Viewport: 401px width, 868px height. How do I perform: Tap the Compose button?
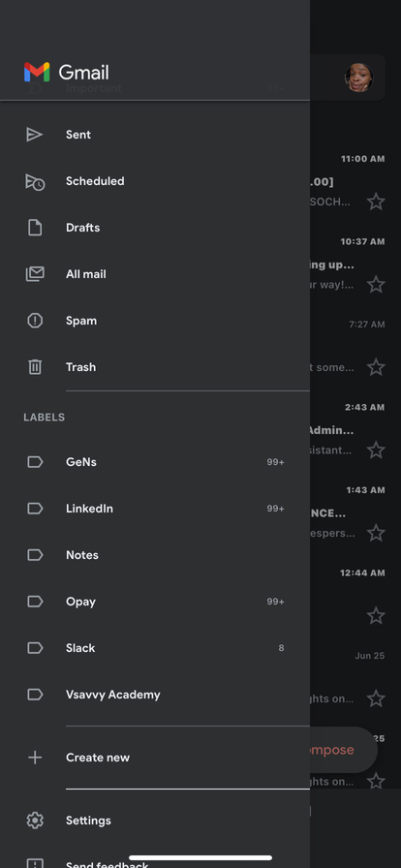point(344,750)
